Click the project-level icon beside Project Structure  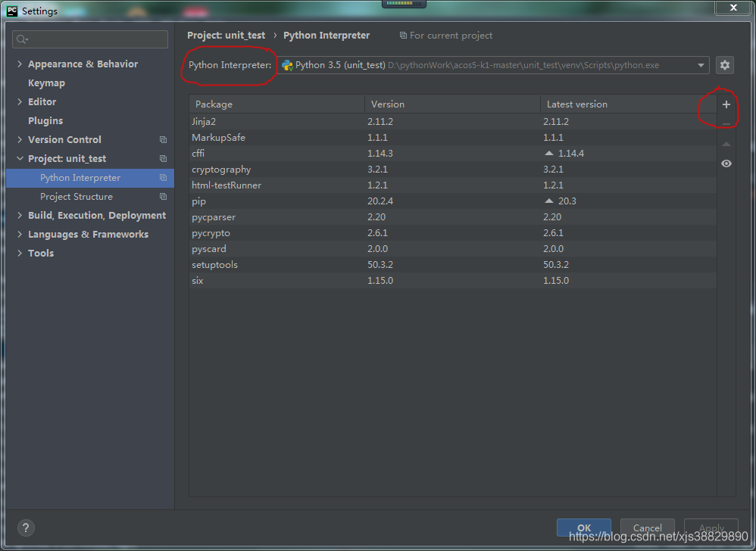pos(164,197)
